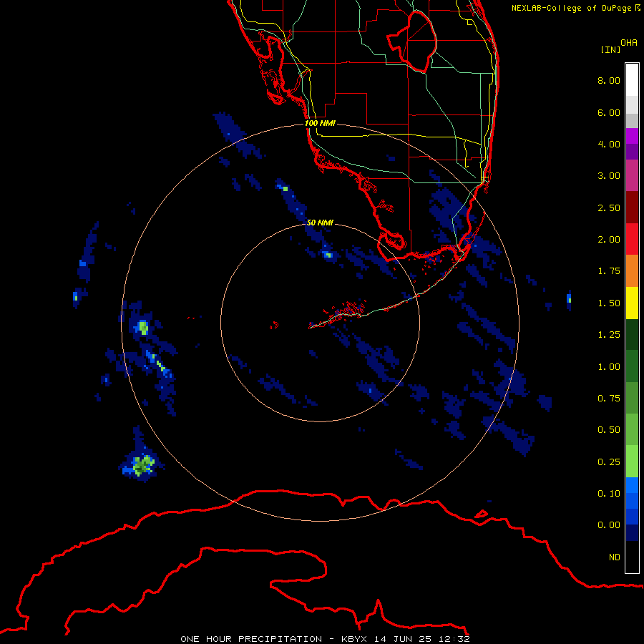Pick the darkest green swatch beside 1.25
Screen dimensions: 644x644
pos(632,334)
